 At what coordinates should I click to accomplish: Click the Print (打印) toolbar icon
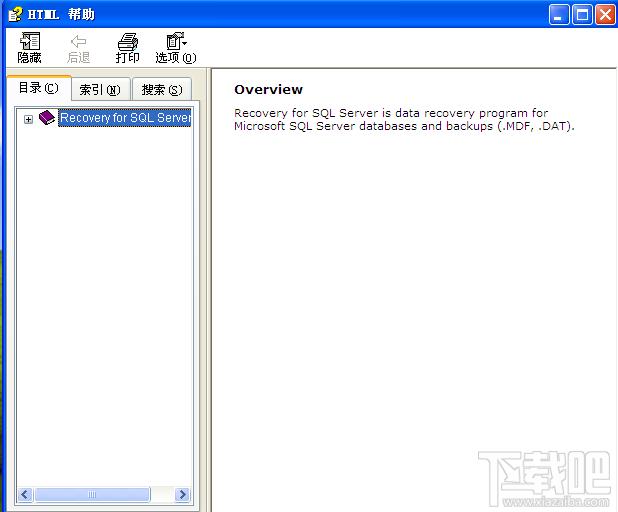(x=127, y=48)
